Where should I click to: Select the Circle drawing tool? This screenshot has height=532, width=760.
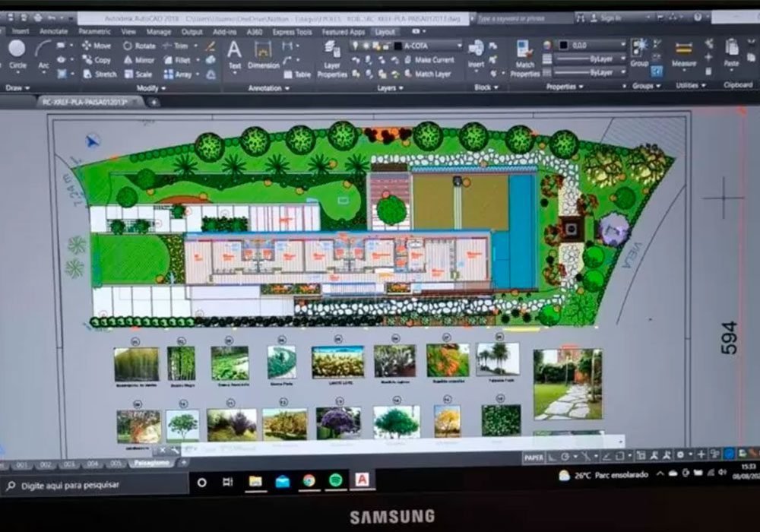point(17,53)
